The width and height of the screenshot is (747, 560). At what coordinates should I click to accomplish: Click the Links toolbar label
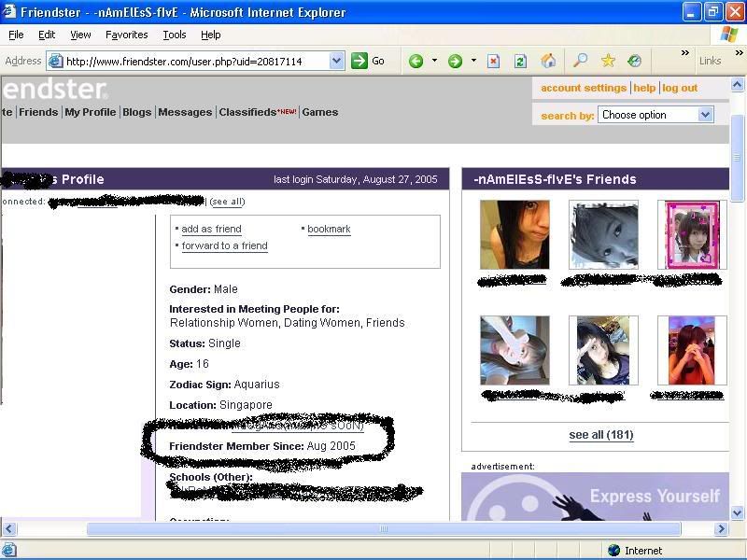click(x=710, y=61)
